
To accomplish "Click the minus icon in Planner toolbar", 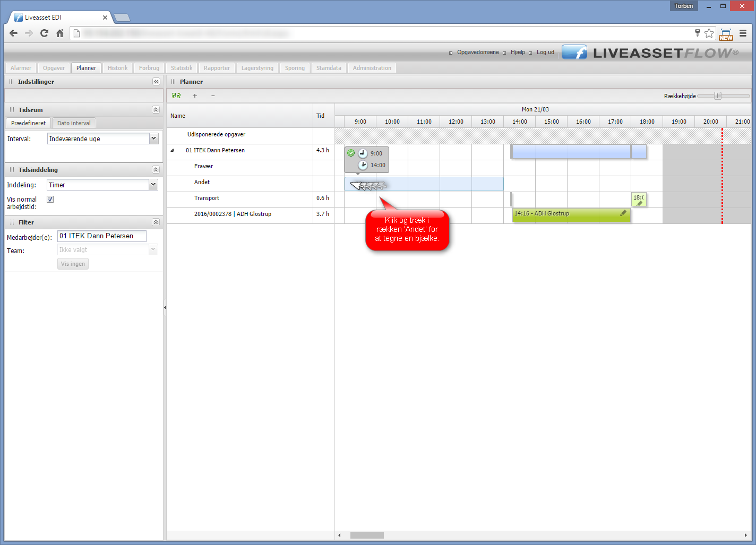I will coord(213,96).
